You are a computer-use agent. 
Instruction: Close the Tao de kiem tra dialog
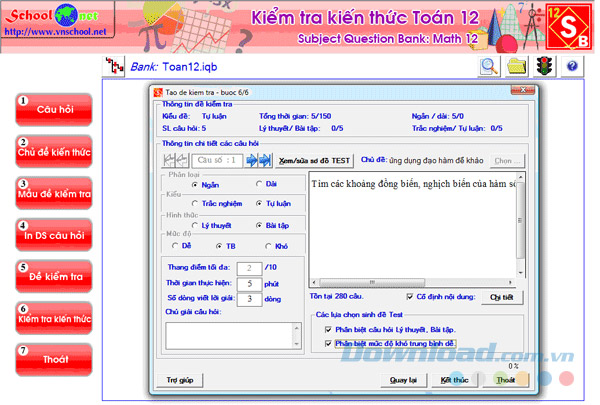tap(523, 90)
